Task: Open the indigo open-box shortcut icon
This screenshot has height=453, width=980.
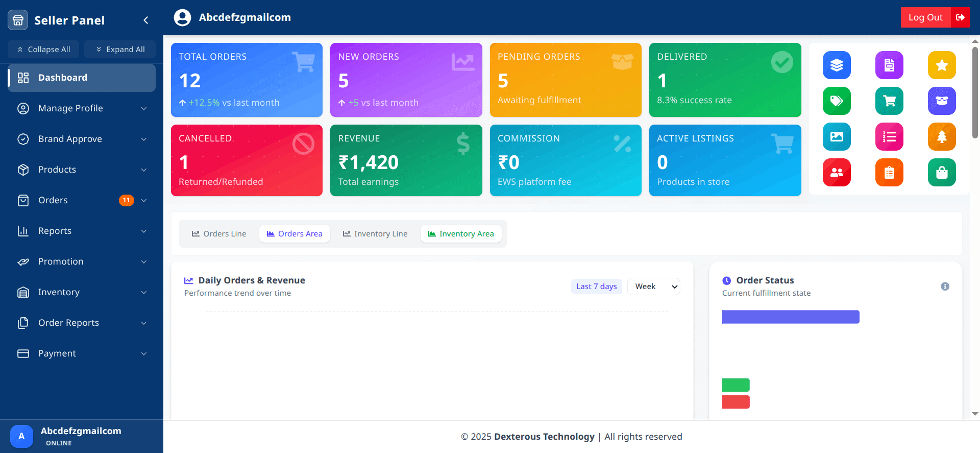Action: click(942, 101)
